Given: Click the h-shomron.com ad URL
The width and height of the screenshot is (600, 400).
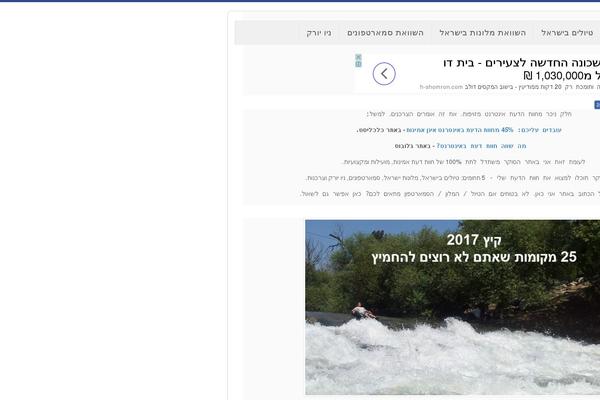Looking at the screenshot, I should [441, 87].
